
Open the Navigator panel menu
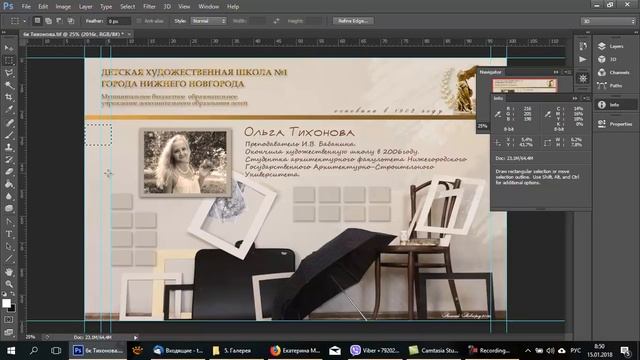[x=568, y=72]
